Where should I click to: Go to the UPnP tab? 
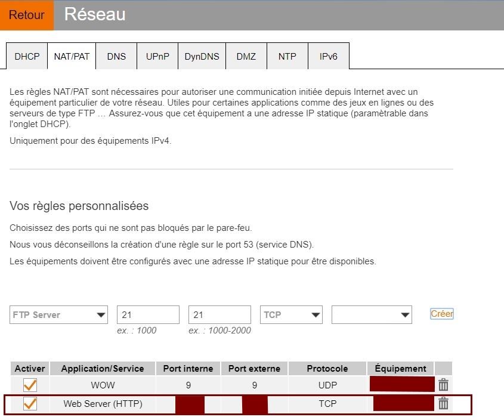click(x=157, y=57)
